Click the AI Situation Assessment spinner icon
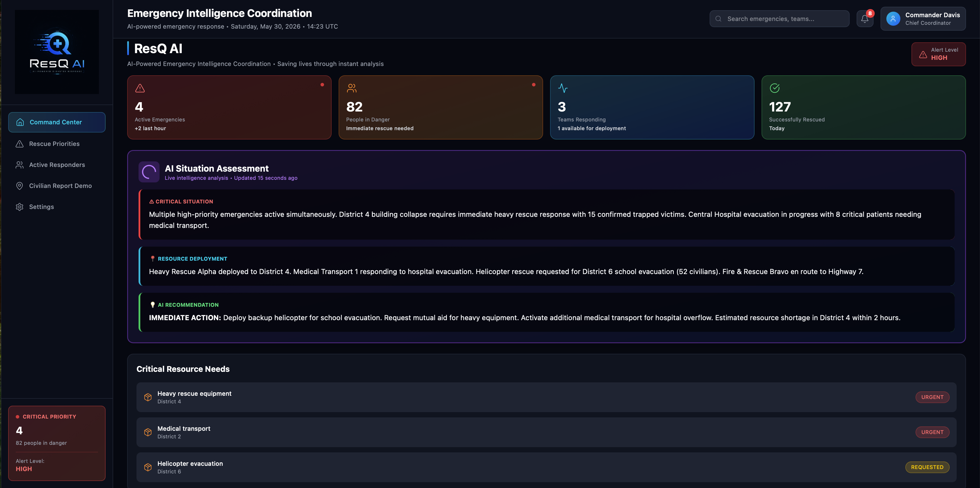The image size is (980, 488). pyautogui.click(x=149, y=172)
